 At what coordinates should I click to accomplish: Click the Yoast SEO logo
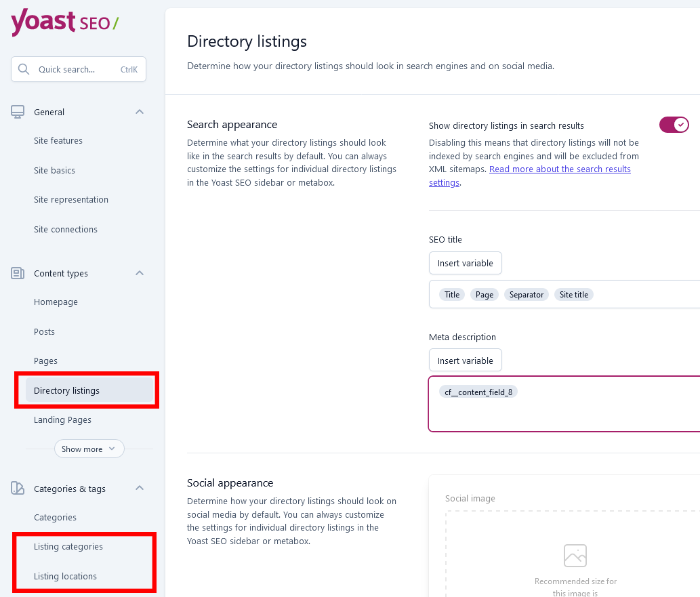tap(65, 22)
